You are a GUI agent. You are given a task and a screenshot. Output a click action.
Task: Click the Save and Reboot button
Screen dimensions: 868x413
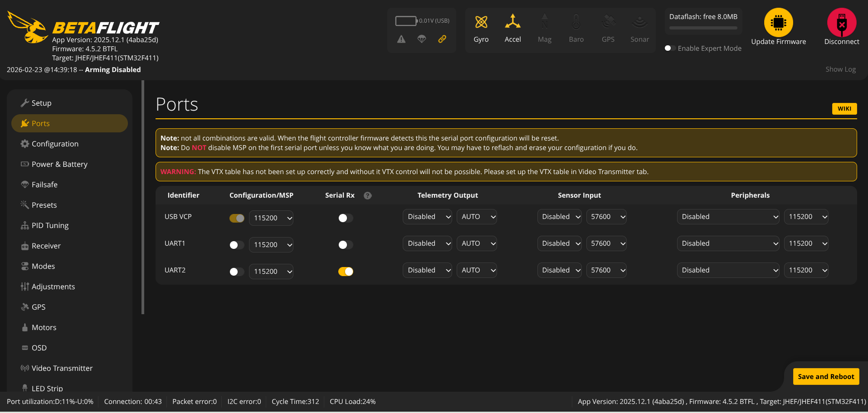click(x=825, y=376)
